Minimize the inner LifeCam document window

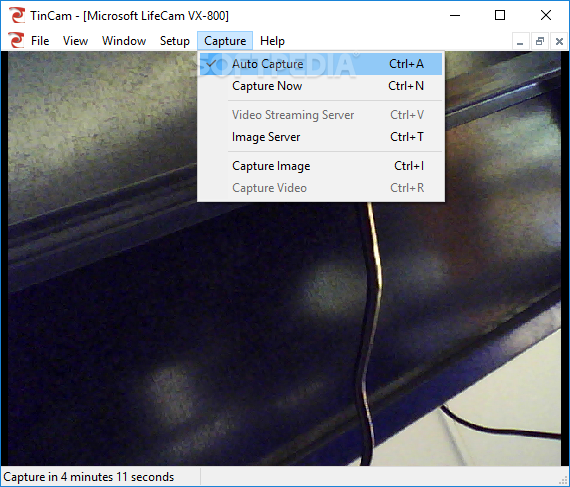pos(520,41)
